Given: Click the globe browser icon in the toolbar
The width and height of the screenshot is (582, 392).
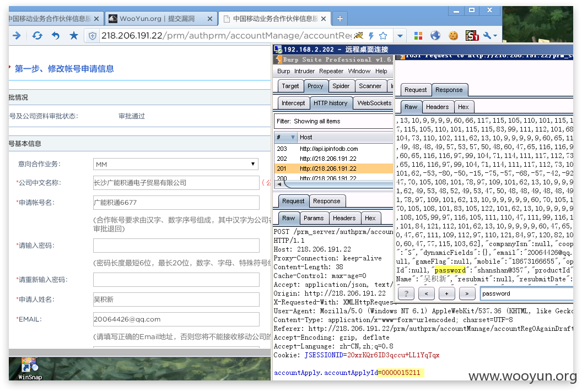Looking at the screenshot, I should coord(435,36).
